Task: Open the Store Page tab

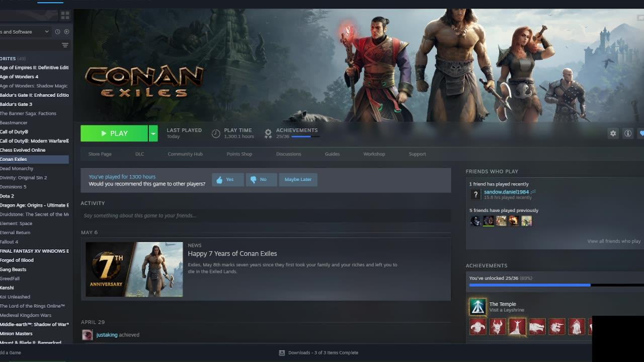Action: [x=100, y=154]
